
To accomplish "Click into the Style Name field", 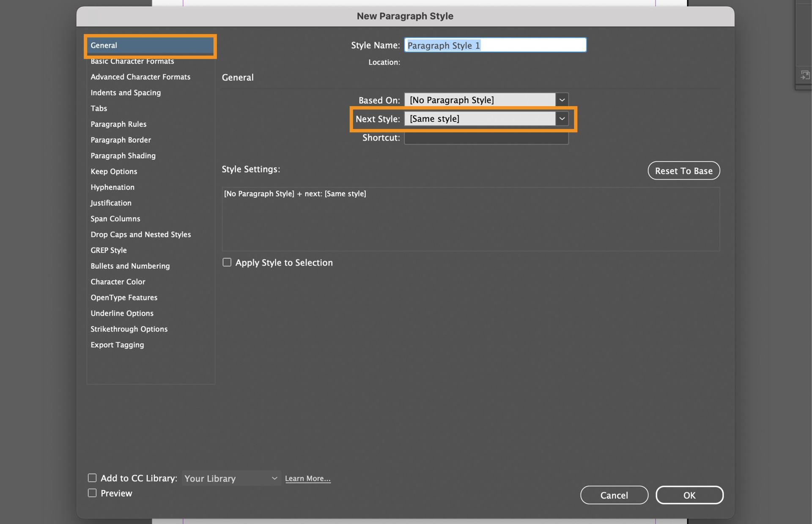I will 495,45.
